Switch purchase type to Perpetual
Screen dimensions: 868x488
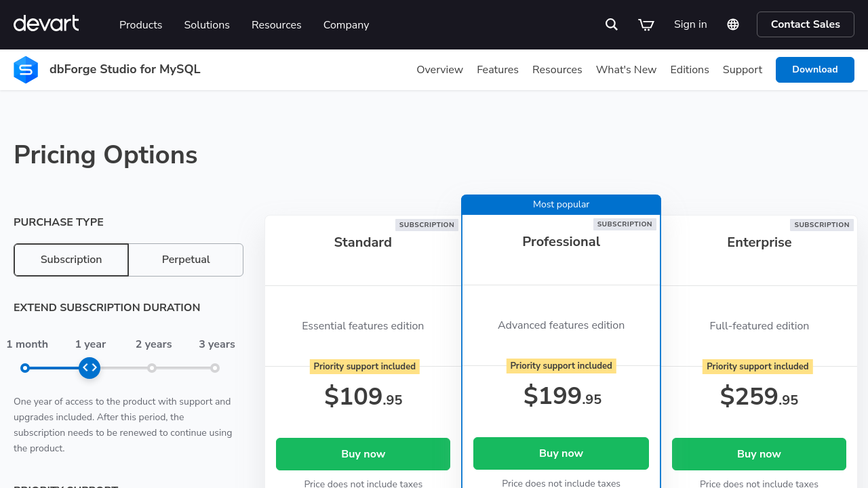186,260
